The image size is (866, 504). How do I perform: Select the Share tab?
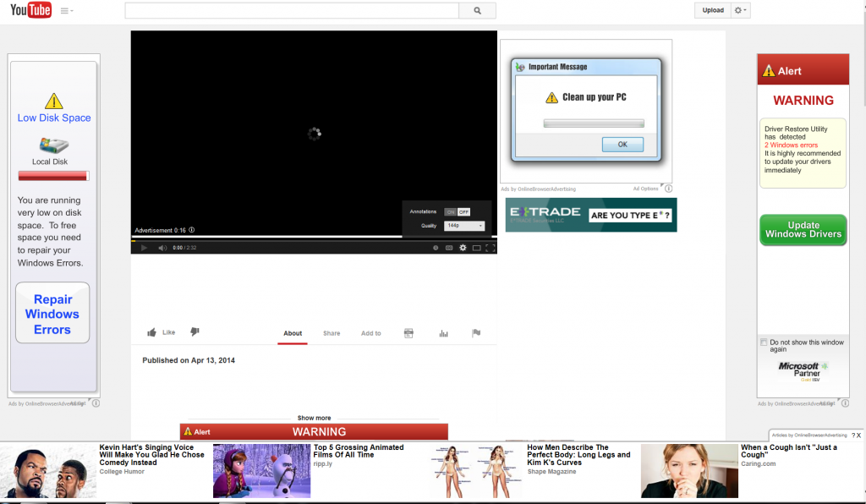(332, 333)
